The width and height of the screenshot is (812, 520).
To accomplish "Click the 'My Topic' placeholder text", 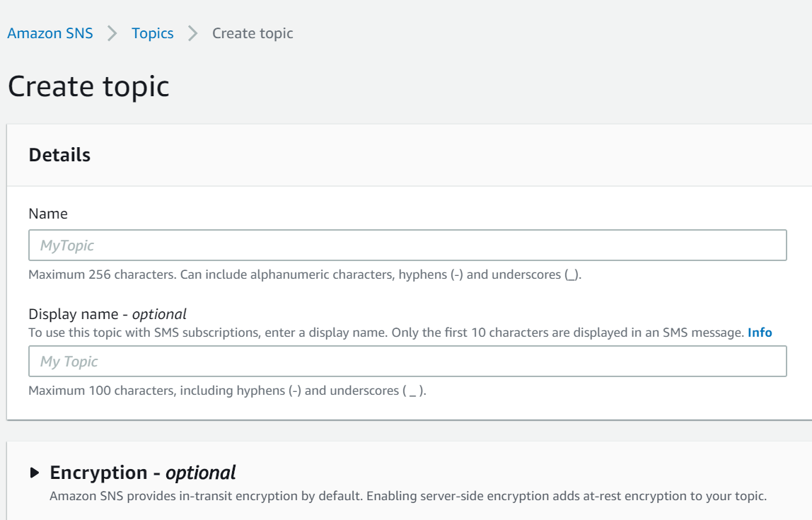I will [69, 362].
